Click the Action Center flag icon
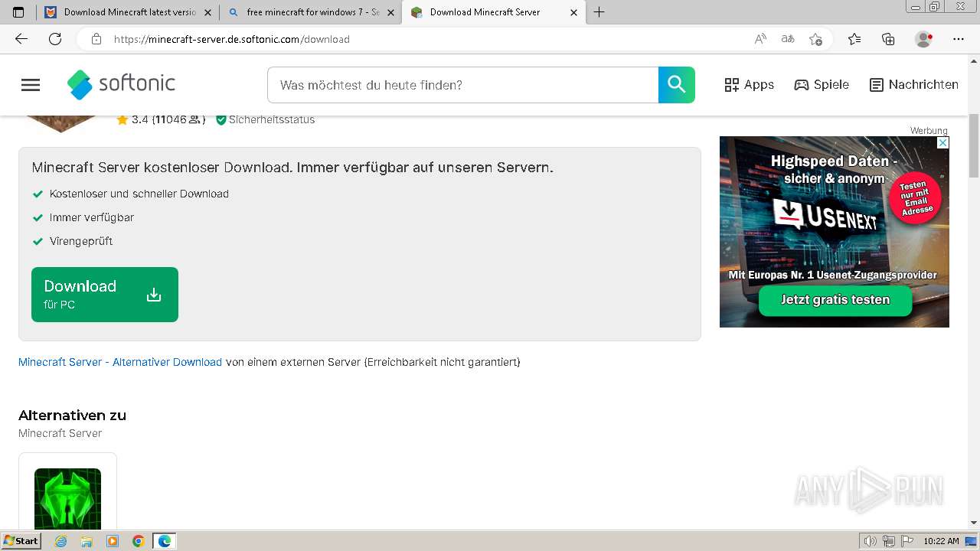The image size is (980, 551). 907,541
